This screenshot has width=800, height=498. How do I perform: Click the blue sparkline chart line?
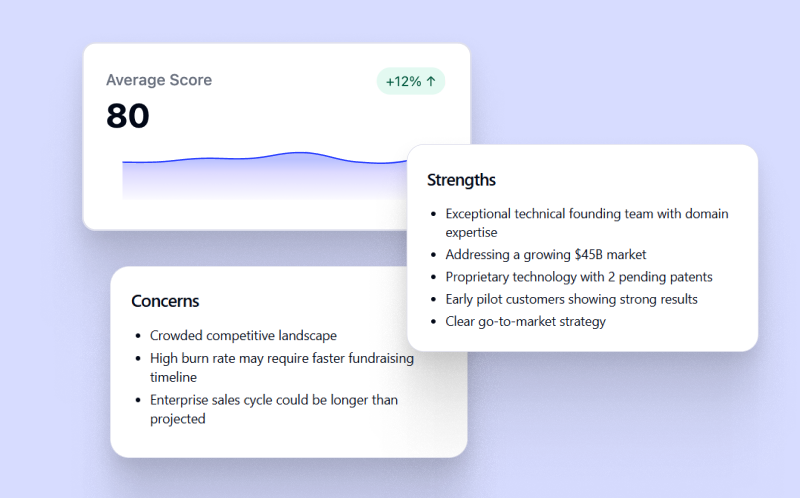point(264,158)
